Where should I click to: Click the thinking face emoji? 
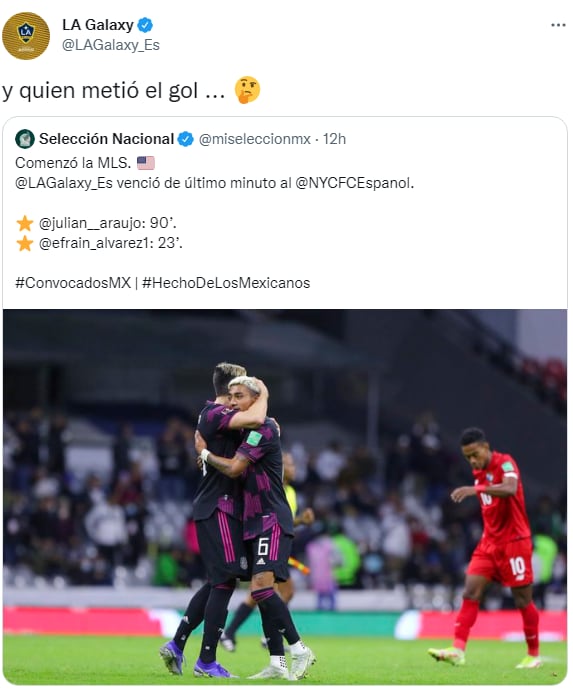tap(247, 90)
